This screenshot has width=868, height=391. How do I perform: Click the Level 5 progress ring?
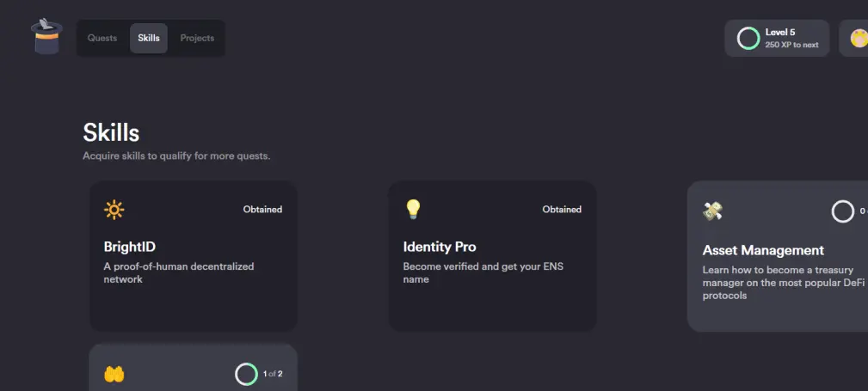click(x=748, y=39)
